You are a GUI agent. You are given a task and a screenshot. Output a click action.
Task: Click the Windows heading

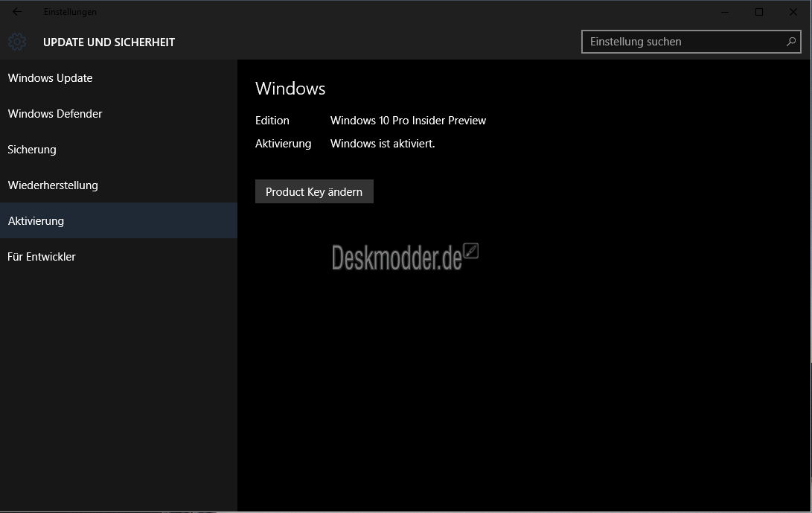pyautogui.click(x=290, y=89)
